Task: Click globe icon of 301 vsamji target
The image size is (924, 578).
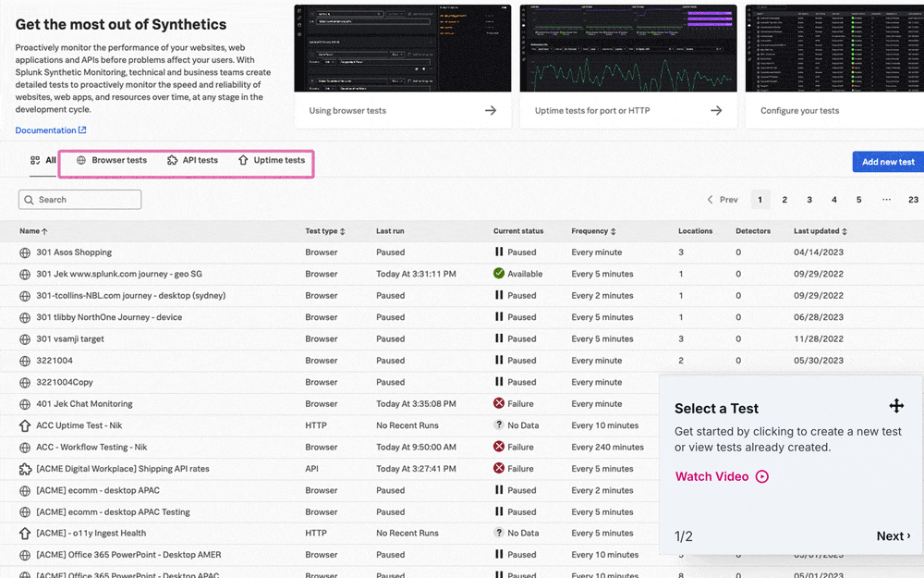Action: click(x=25, y=339)
